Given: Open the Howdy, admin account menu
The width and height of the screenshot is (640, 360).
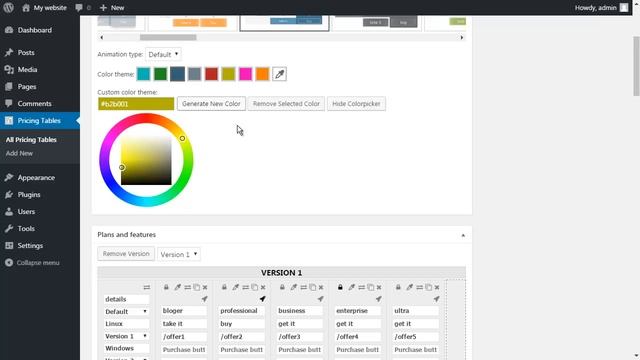Looking at the screenshot, I should [x=601, y=7].
